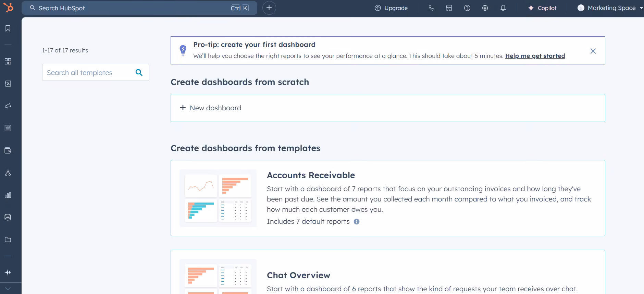This screenshot has height=294, width=644.
Task: Dismiss the Pro-tip banner
Action: [x=593, y=51]
